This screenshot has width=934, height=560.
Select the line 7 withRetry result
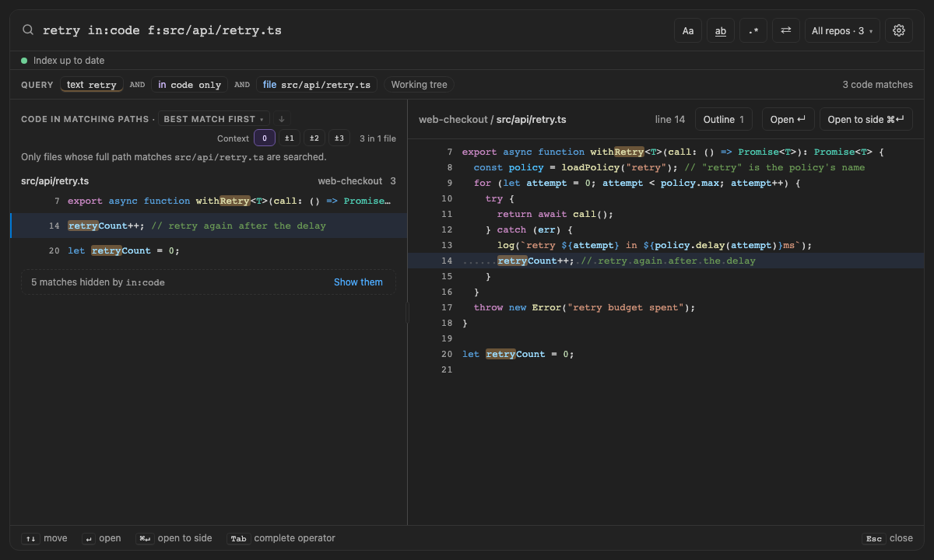point(209,201)
